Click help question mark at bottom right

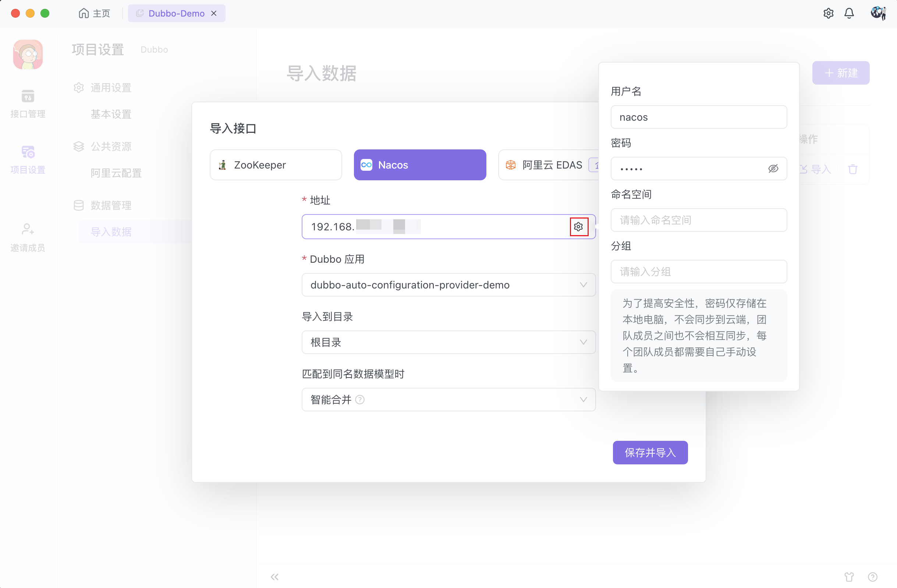[x=872, y=577]
